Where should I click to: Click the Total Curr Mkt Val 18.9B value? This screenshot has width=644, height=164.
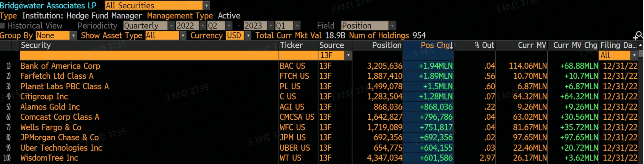pos(335,35)
